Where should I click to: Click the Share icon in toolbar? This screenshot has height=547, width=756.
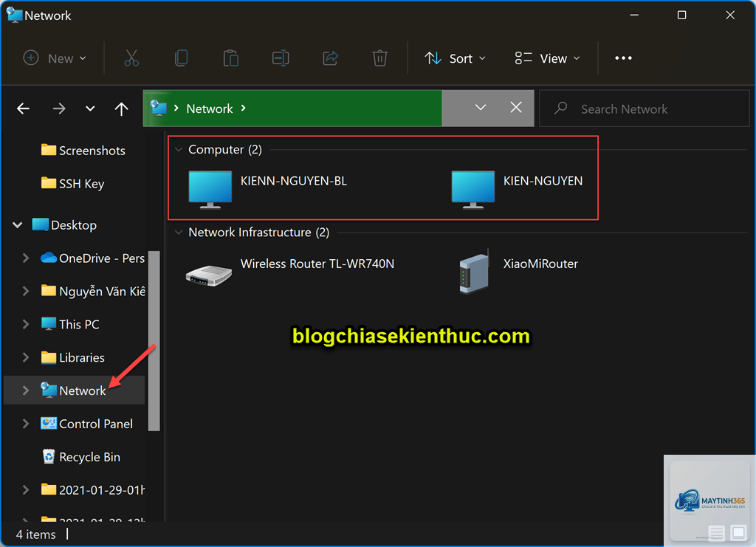pos(330,58)
